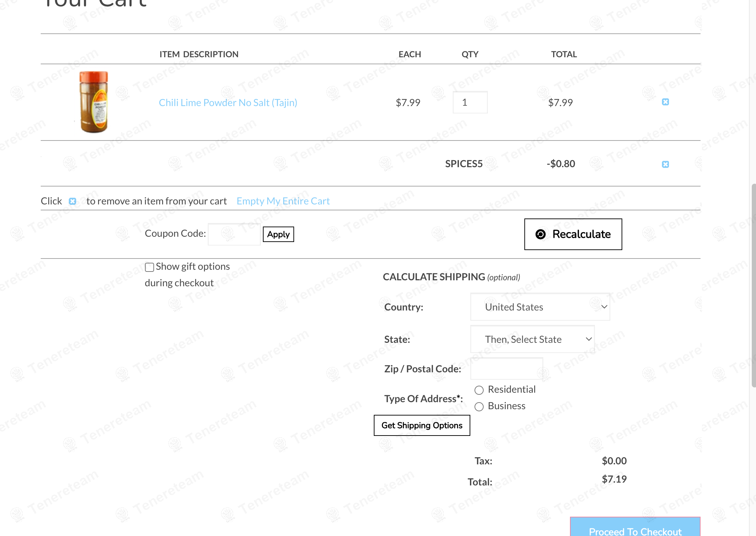Open Chili Lime Powder No Salt product link
756x536 pixels.
(x=228, y=103)
